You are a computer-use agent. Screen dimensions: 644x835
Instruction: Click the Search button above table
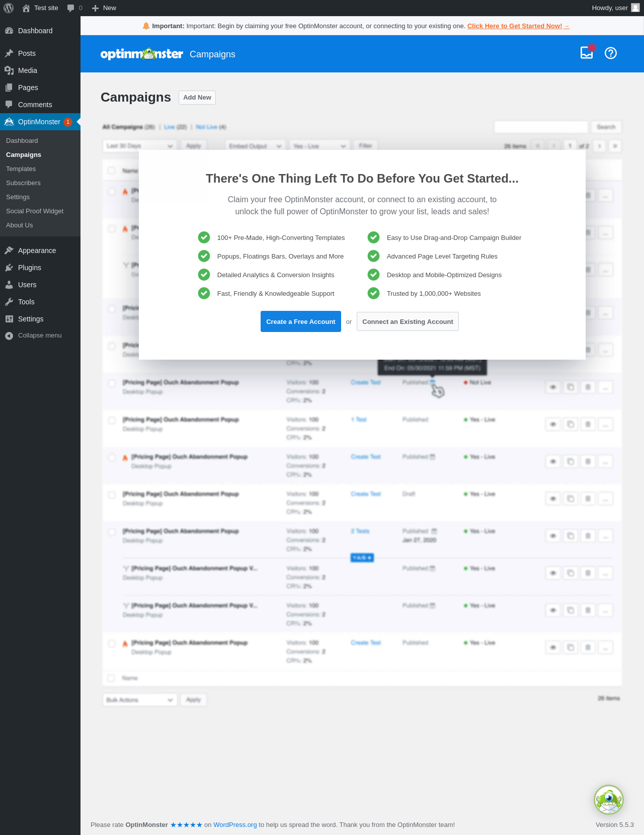pos(606,127)
